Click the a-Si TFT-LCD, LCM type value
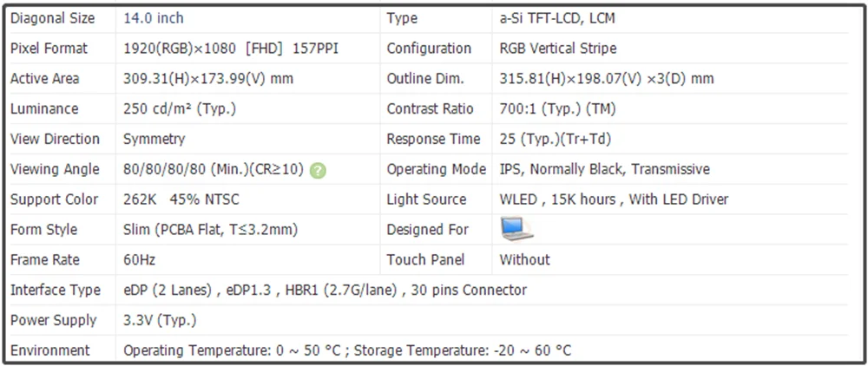 (x=557, y=18)
